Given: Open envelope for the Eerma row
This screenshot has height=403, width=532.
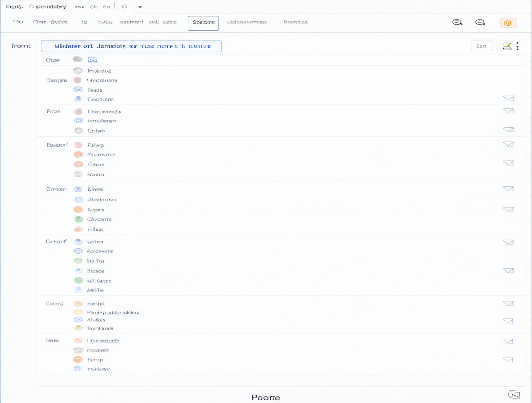Looking at the screenshot, I should (508, 242).
